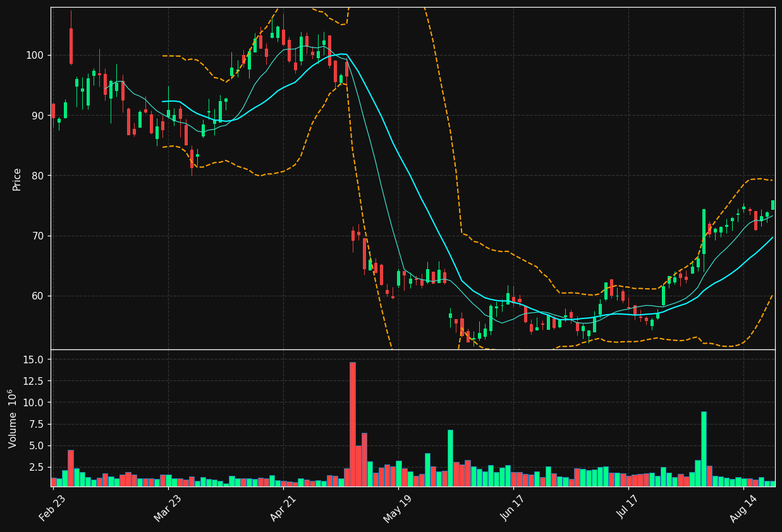
Task: Click the 80 price tick label
Action: coord(38,176)
